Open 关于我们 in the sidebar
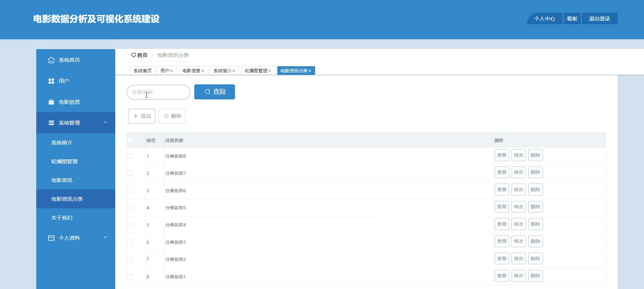 pos(76,218)
